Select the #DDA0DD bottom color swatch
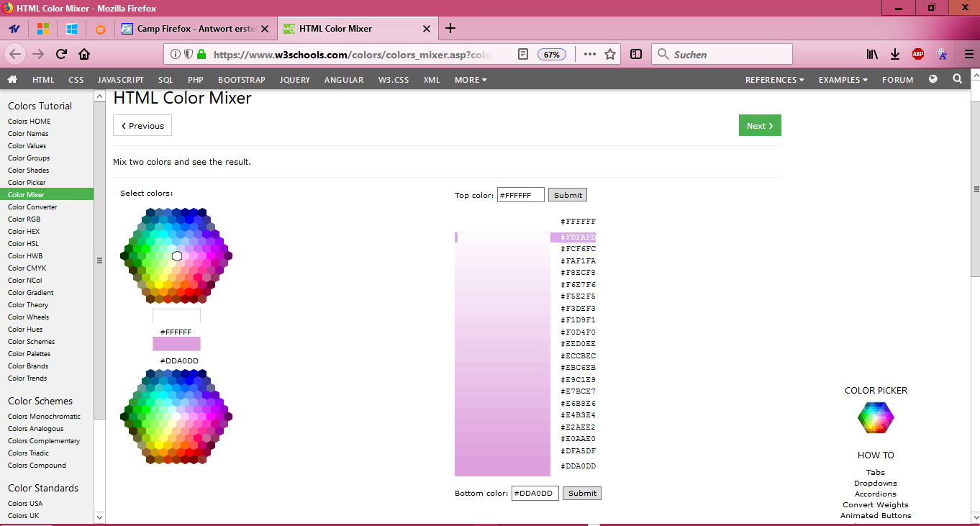 pyautogui.click(x=176, y=344)
